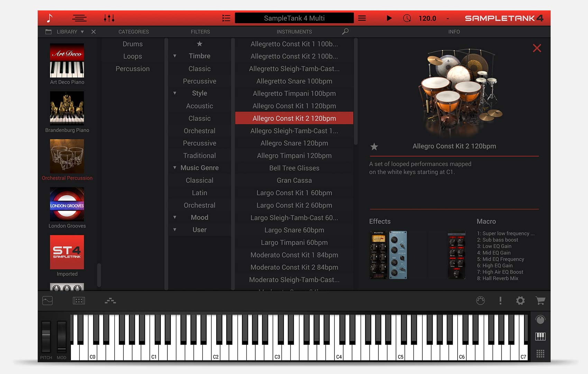Favorite Allegro Const Kit 2 with the star
The height and width of the screenshot is (374, 588).
tap(374, 147)
